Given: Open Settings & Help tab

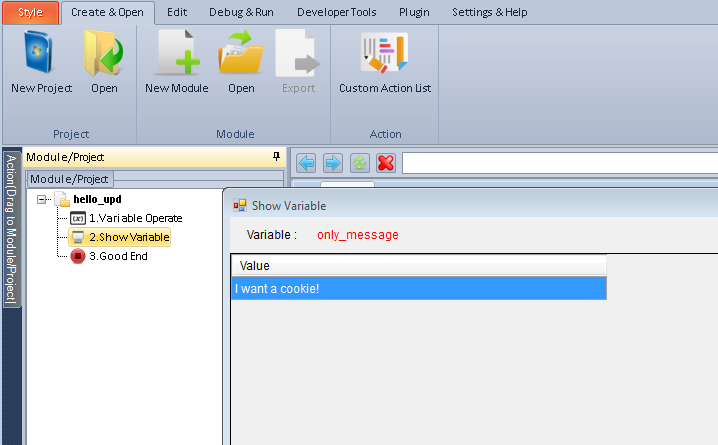Looking at the screenshot, I should click(490, 12).
